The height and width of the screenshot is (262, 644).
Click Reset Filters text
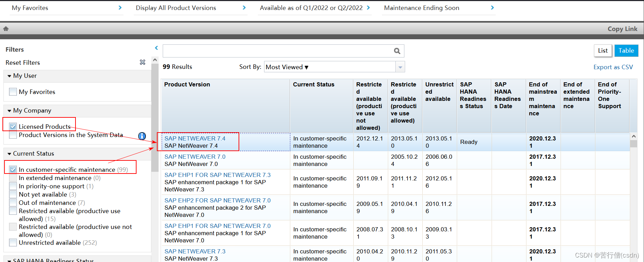[x=23, y=63]
